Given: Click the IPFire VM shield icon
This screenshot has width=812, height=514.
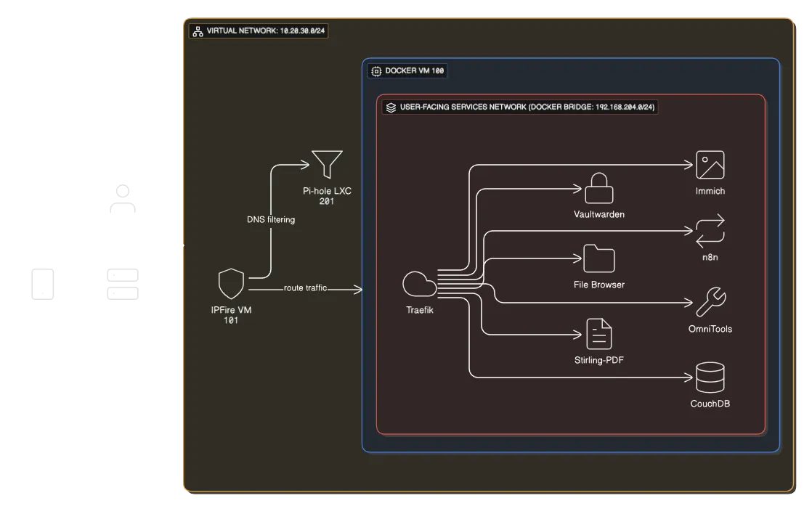Looking at the screenshot, I should pyautogui.click(x=230, y=283).
